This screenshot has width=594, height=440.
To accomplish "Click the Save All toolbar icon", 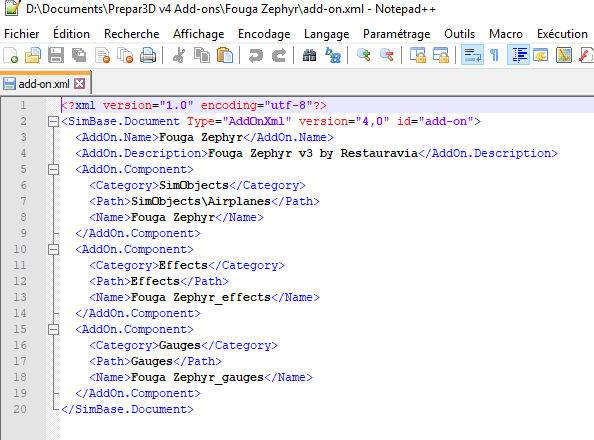I will tap(79, 55).
